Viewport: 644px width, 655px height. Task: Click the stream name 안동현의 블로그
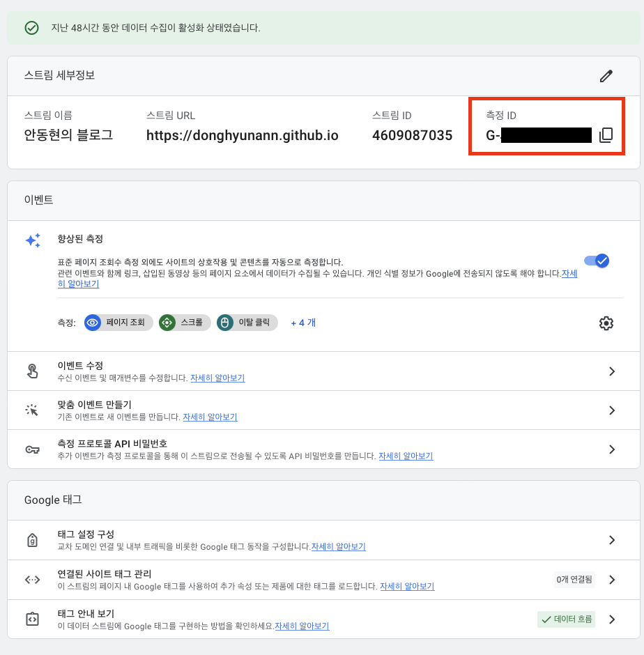(68, 135)
